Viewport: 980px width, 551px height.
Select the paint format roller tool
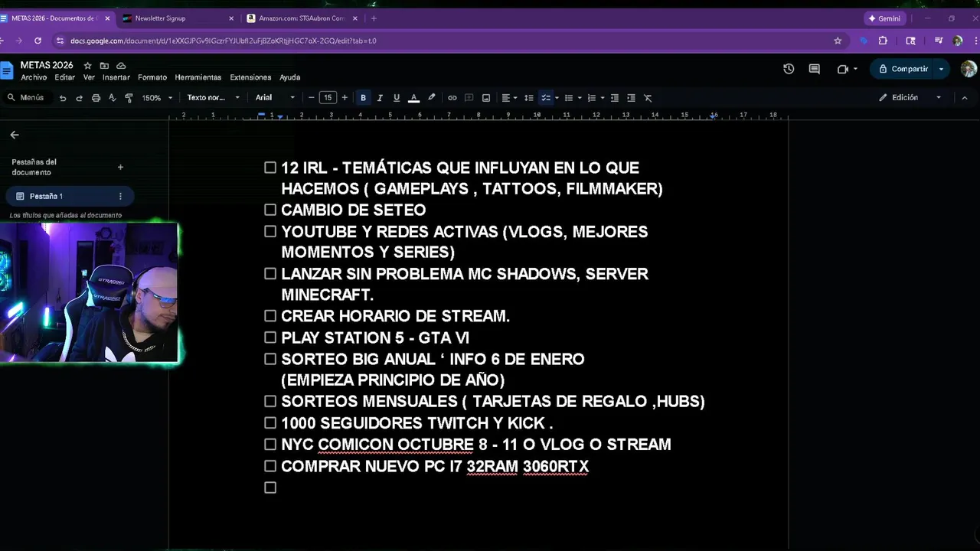coord(129,98)
